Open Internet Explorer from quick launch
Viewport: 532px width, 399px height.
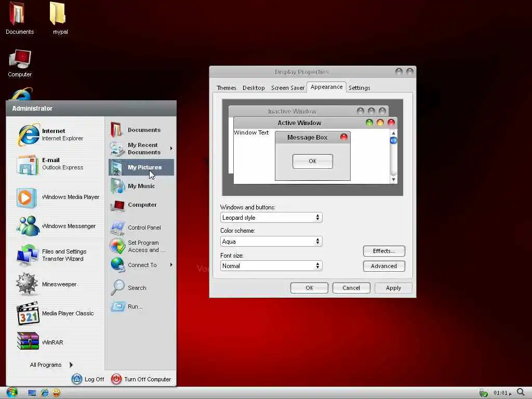point(45,393)
